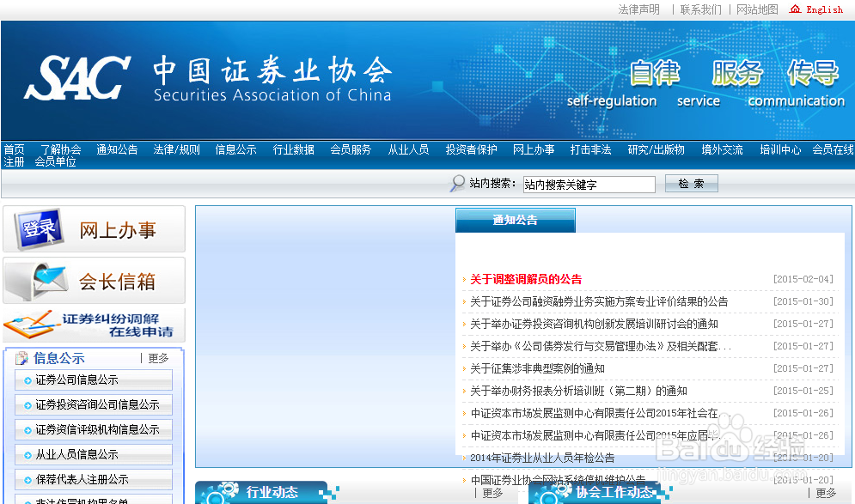Open 打击非法 navigation item
Viewport: 855px width, 504px height.
[590, 149]
